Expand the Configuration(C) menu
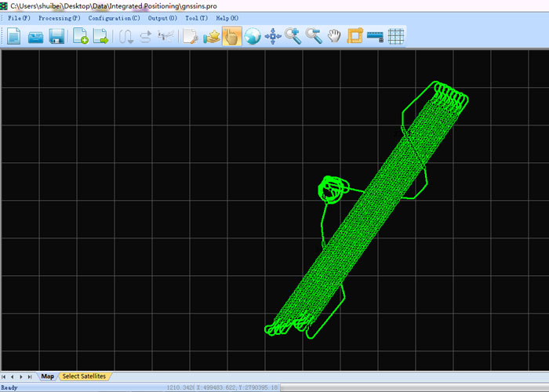This screenshot has width=549, height=392. 115,18
